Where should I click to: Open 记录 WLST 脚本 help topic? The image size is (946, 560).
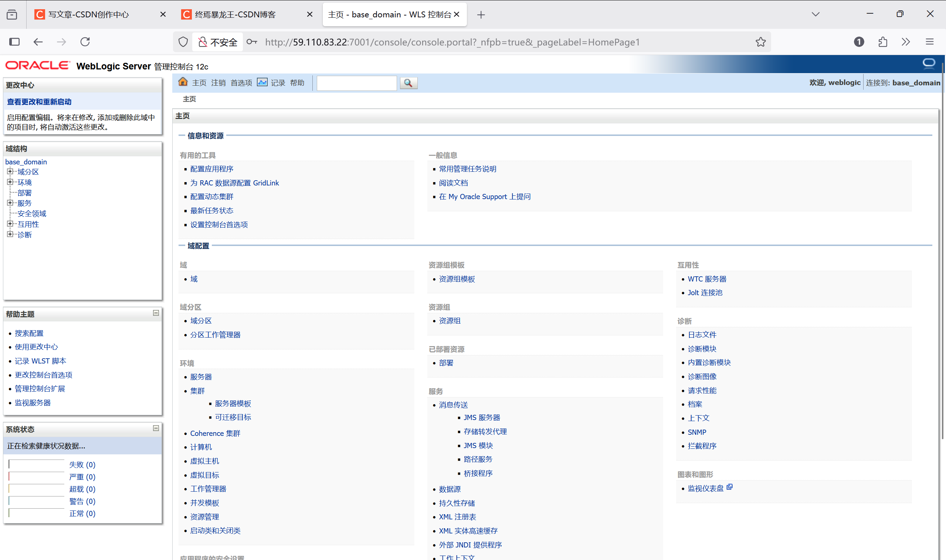click(40, 361)
